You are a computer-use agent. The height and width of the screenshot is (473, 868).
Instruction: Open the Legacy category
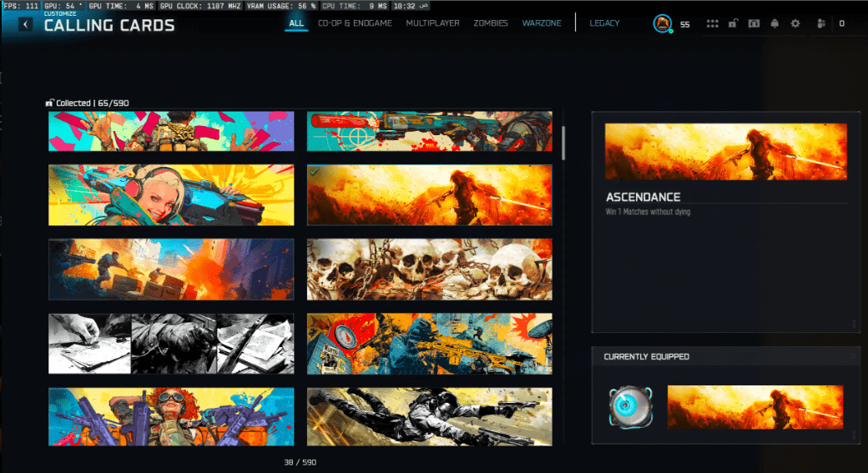point(604,23)
